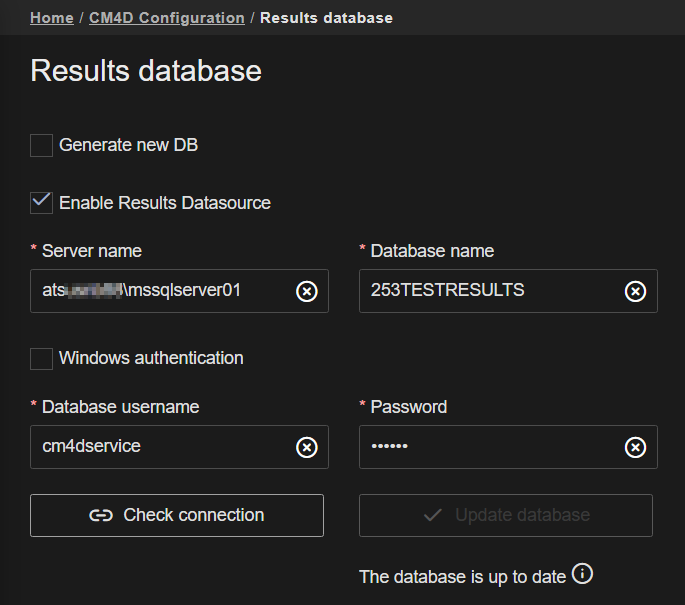Select Results database breadcrumb item

click(326, 18)
